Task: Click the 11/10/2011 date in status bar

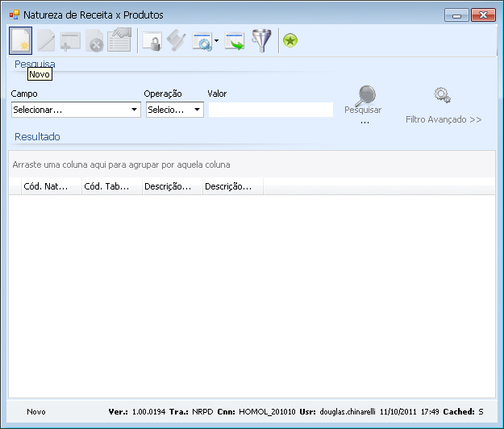Action: coord(398,411)
